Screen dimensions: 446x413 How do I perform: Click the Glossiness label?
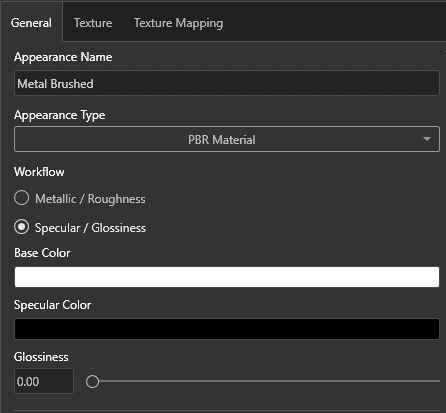41,357
